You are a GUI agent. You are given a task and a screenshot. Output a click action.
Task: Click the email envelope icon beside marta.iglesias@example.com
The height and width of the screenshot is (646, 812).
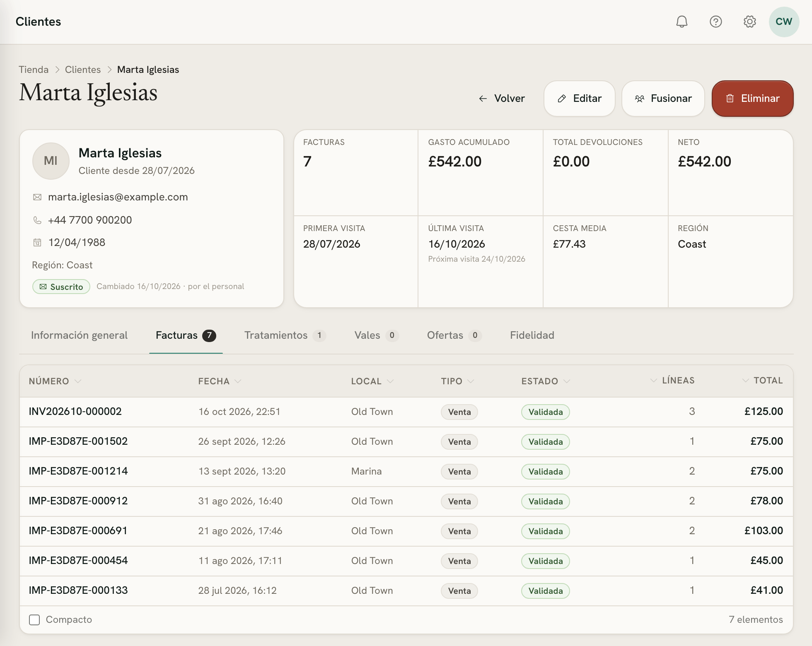point(37,197)
